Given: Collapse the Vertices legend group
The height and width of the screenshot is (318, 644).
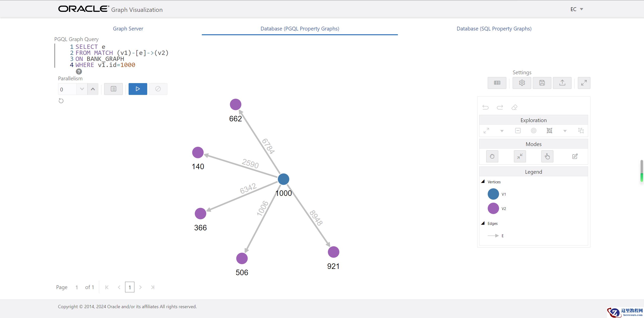Looking at the screenshot, I should 483,182.
